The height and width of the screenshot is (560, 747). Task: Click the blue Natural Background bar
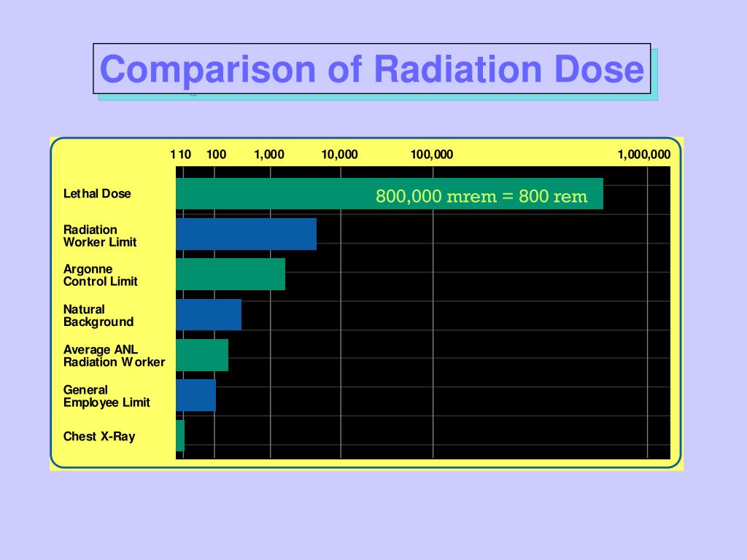[209, 315]
